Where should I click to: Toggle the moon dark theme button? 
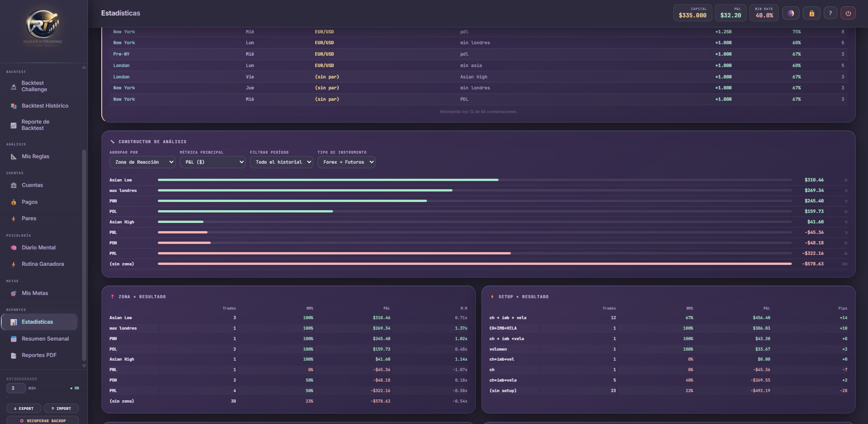point(791,13)
